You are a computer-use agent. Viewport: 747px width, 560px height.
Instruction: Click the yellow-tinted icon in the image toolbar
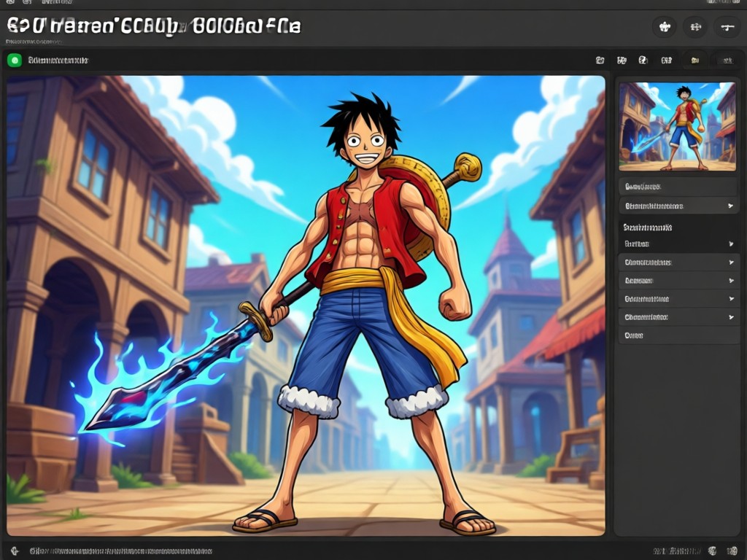click(694, 61)
